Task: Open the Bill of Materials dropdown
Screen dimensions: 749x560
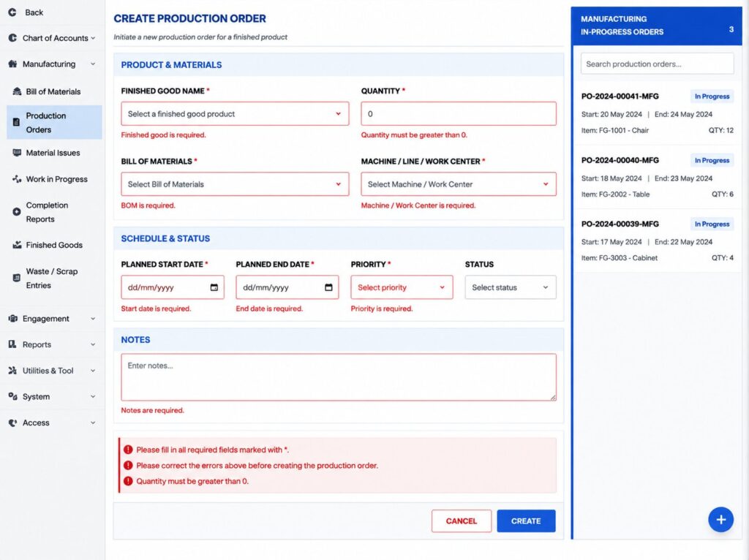Action: (235, 184)
